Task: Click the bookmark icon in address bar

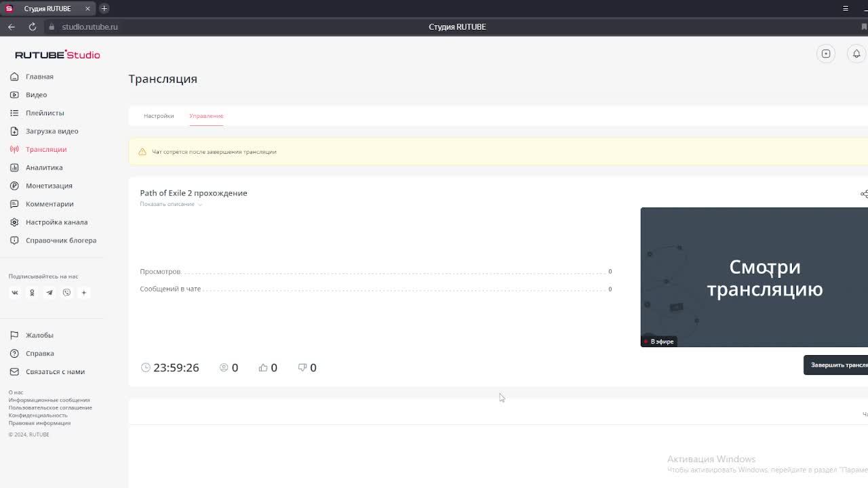Action: pos(864,27)
